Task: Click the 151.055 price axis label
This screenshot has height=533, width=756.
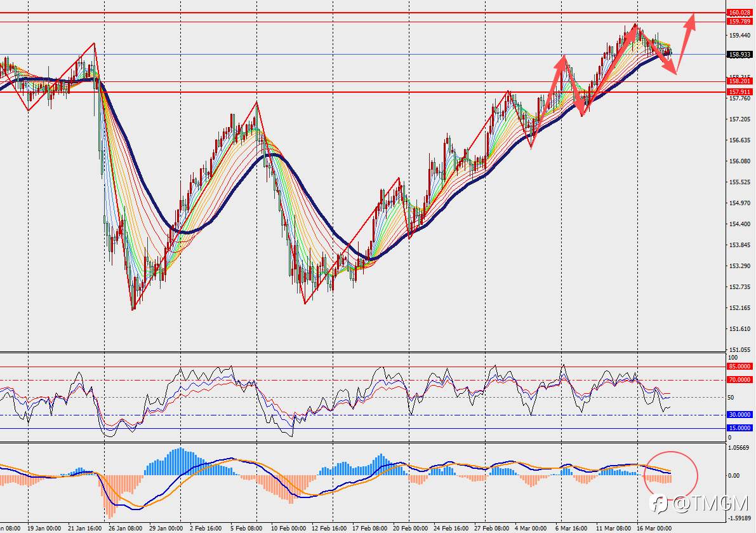Action: [740, 349]
